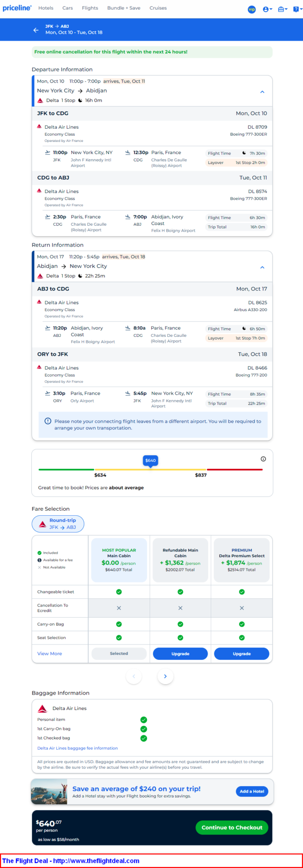Click the flight number "DL 8709"
Viewport: 303px width, 868px height.
coord(257,127)
